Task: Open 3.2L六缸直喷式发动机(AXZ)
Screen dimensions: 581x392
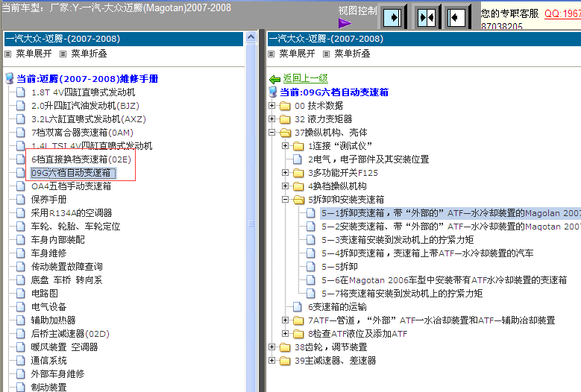Action: pos(89,119)
